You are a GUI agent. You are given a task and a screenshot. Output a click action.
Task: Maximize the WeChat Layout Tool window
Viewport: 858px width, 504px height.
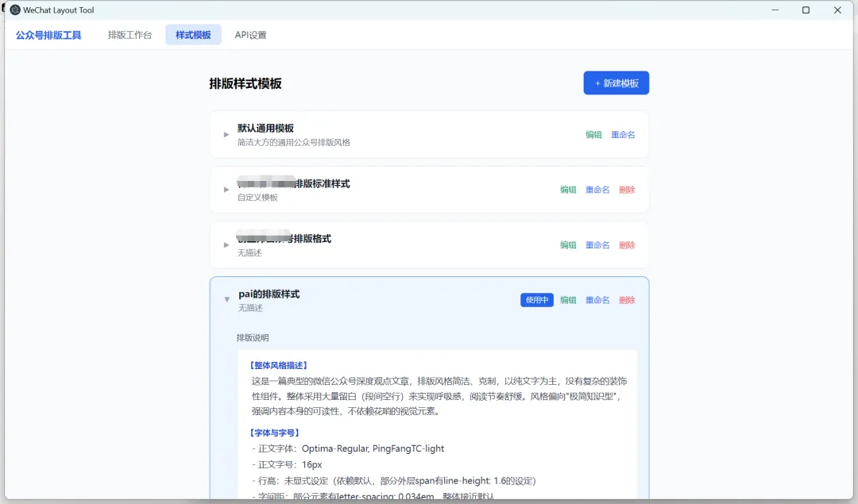pos(806,10)
